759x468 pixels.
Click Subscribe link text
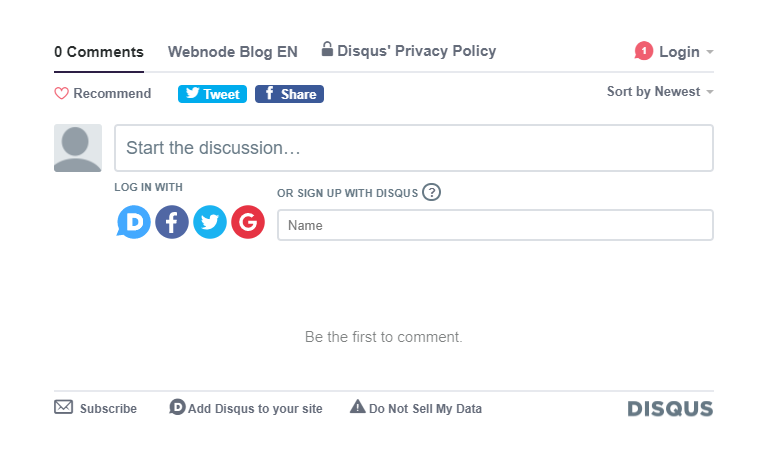click(x=108, y=408)
